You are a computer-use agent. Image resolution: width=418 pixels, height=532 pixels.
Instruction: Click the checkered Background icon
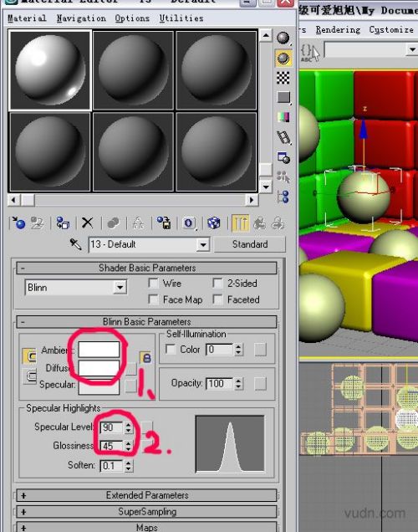click(283, 78)
